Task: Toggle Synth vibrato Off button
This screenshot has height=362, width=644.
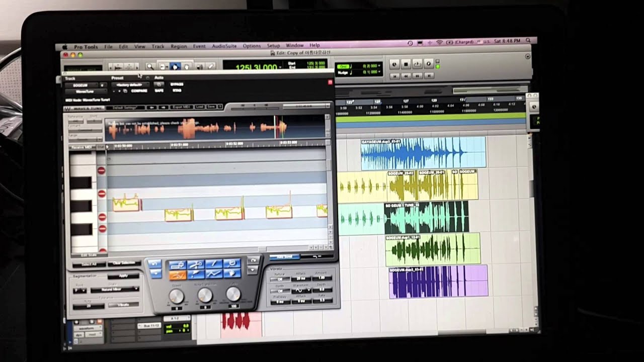Action: [280, 291]
